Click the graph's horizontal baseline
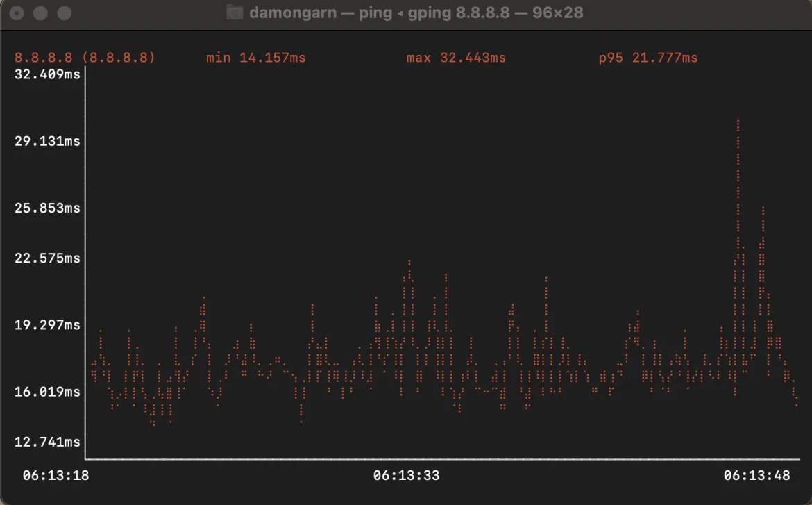This screenshot has width=812, height=505. pos(416,458)
